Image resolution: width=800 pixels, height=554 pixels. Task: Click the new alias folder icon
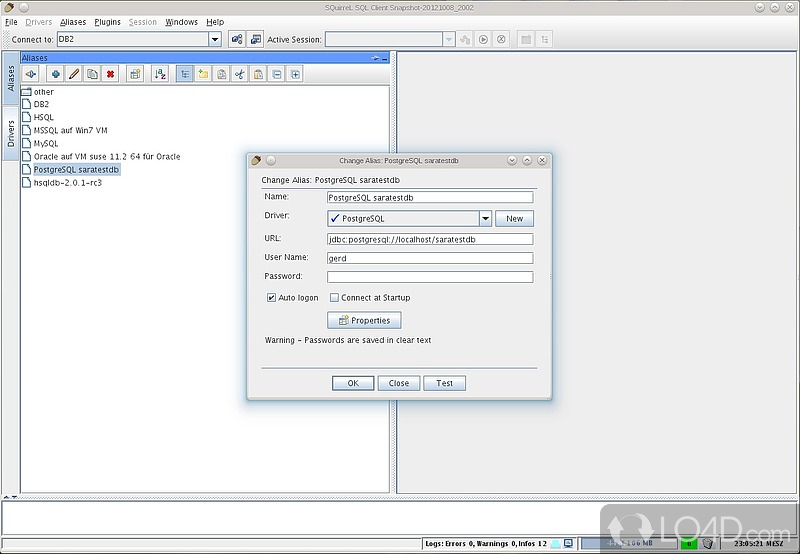pos(203,74)
